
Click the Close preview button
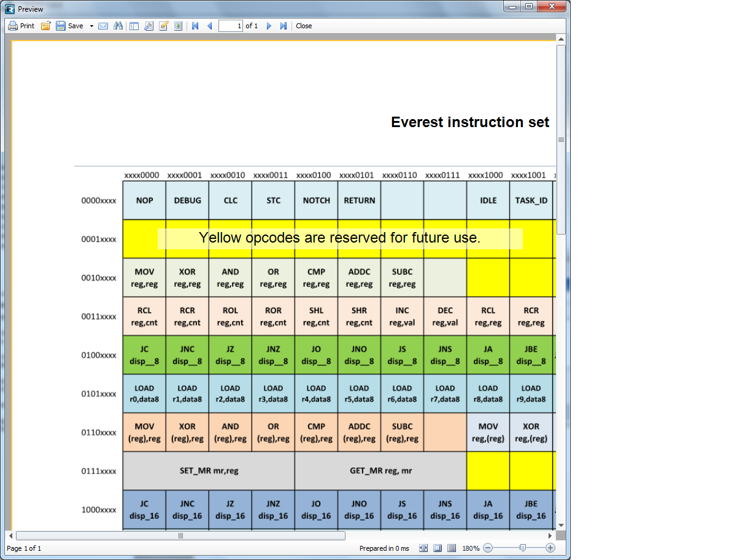[x=304, y=26]
